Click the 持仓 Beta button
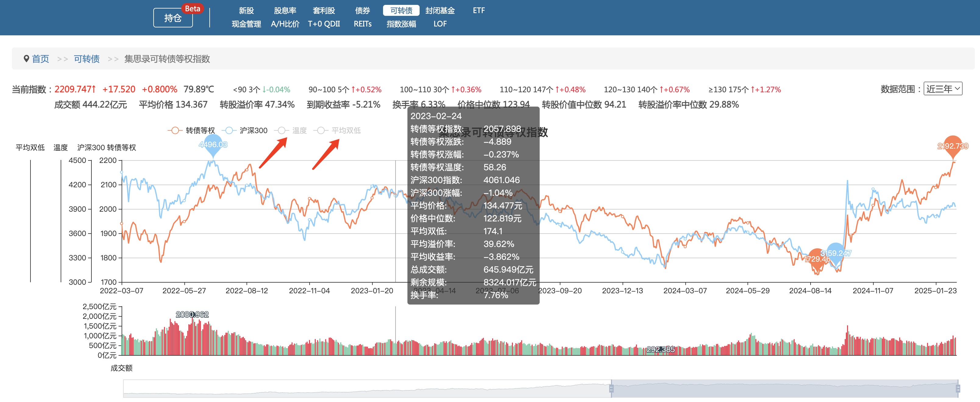980x402 pixels. (x=173, y=17)
